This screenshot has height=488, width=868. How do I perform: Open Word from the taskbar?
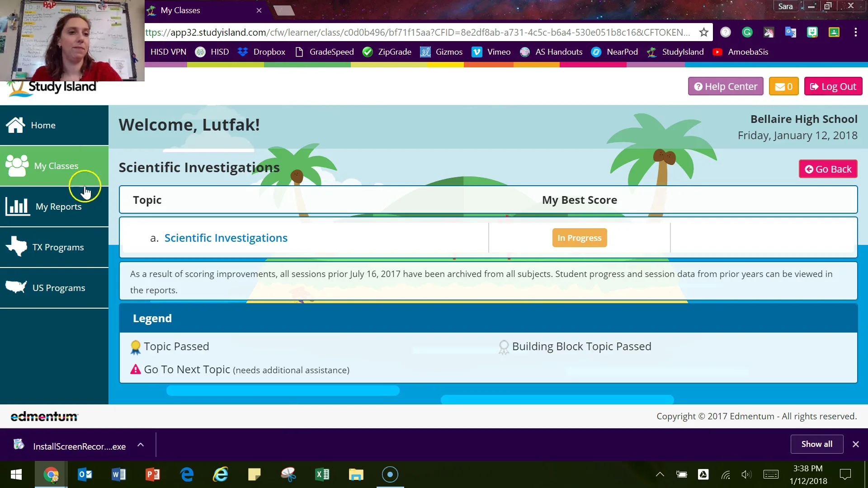click(x=119, y=474)
